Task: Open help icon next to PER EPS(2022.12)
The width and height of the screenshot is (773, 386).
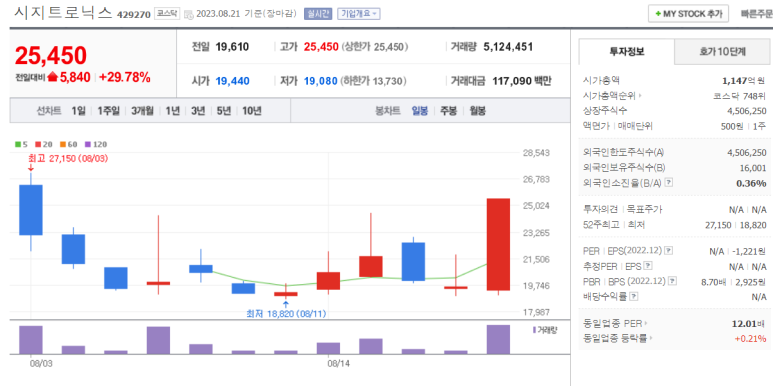Action: (668, 250)
